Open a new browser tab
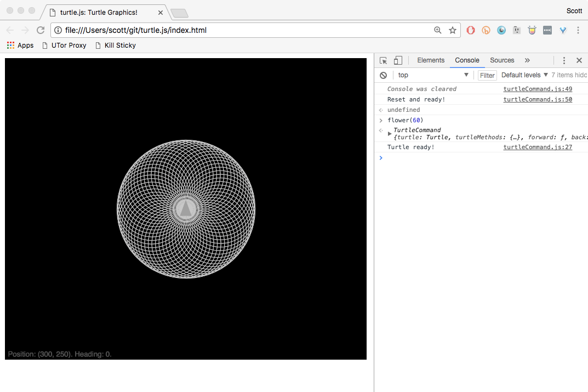The height and width of the screenshot is (392, 588). coord(180,14)
